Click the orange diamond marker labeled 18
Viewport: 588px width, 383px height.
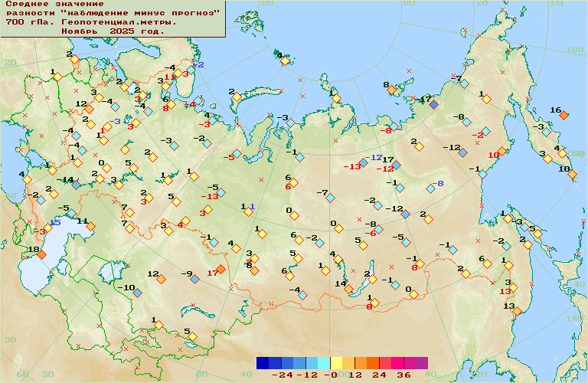pos(42,254)
